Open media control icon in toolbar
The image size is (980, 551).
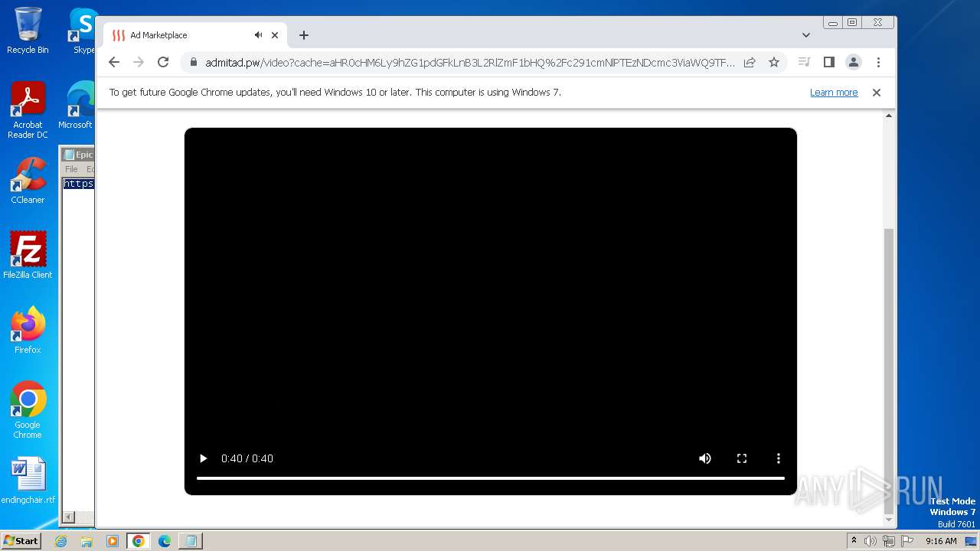(804, 63)
